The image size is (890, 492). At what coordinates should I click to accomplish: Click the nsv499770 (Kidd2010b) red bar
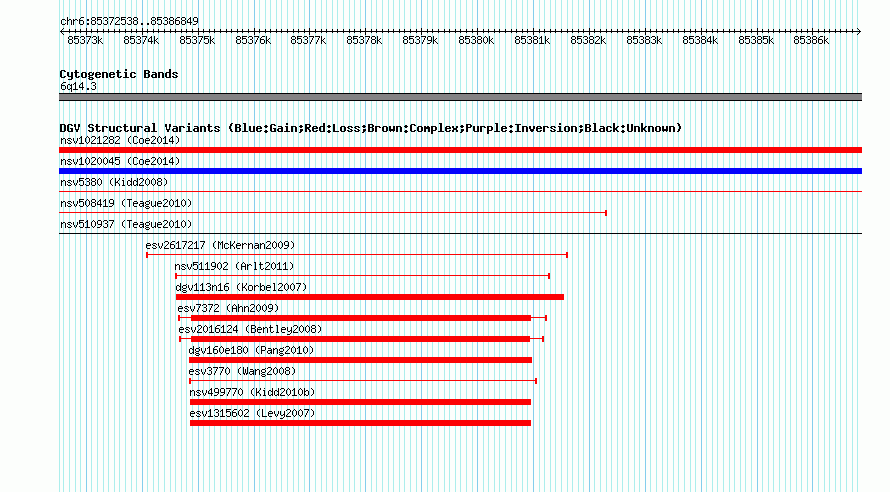coord(360,402)
